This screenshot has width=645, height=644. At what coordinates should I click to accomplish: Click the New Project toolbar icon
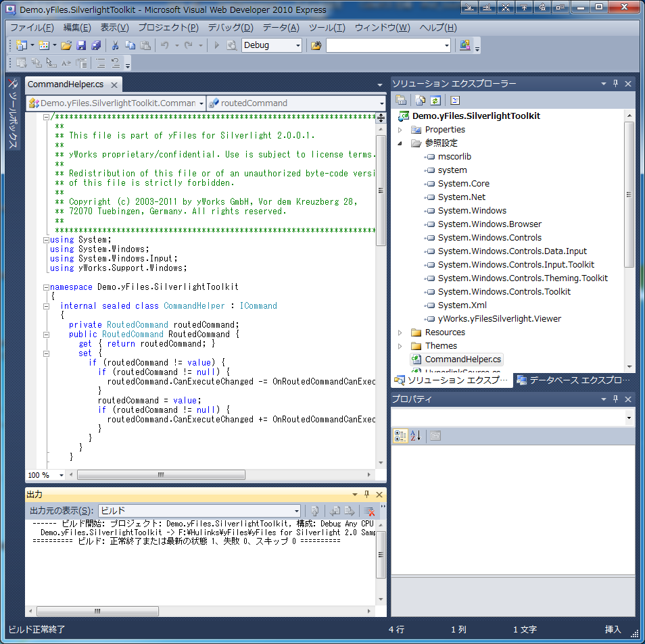21,45
